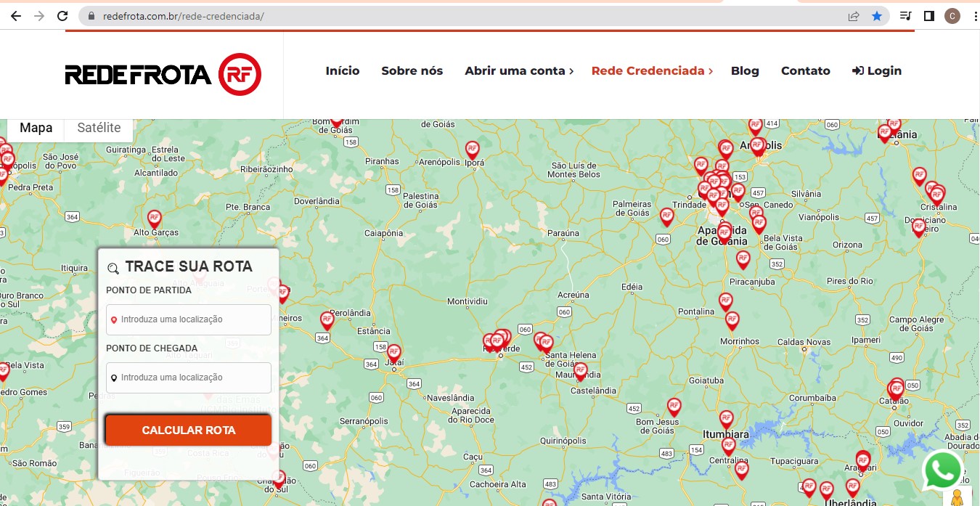
Task: Click the RF marker at Alto Garças
Action: tap(154, 219)
